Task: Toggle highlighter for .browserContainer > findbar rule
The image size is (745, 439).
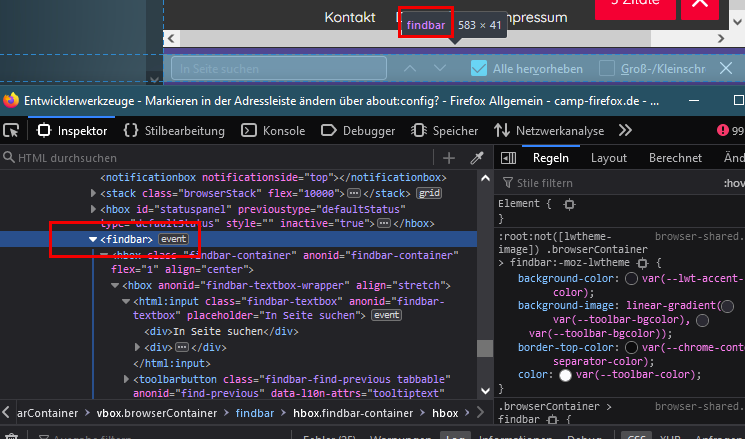Action: (x=552, y=420)
